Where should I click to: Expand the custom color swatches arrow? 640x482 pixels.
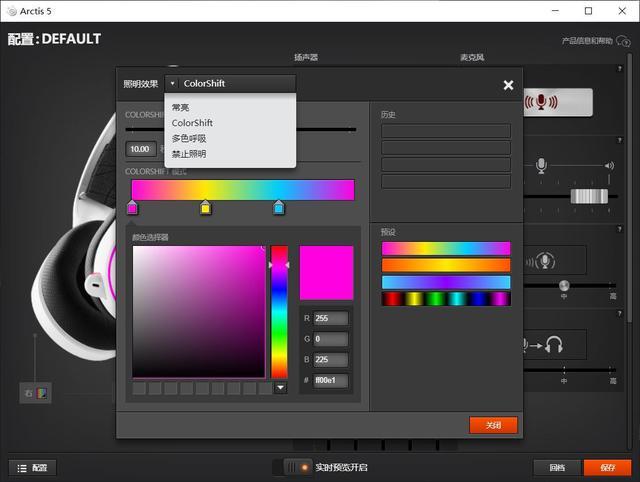[x=280, y=387]
